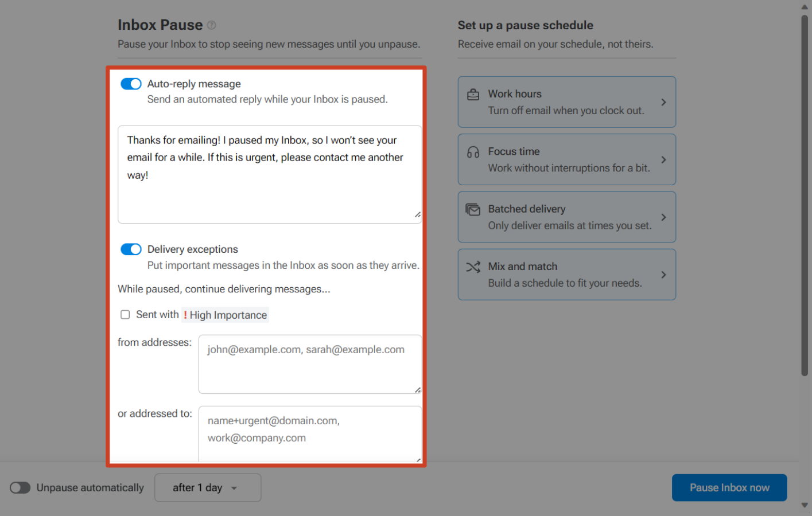Screen dimensions: 812x516
Task: Turn off the Auto-reply message toggle
Action: click(131, 84)
